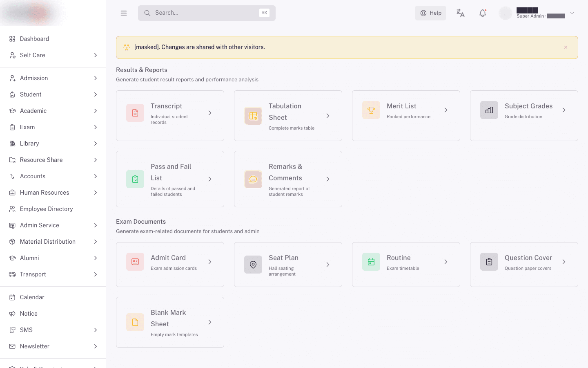Click the Calendar icon in sidebar
This screenshot has height=368, width=588.
pyautogui.click(x=12, y=297)
